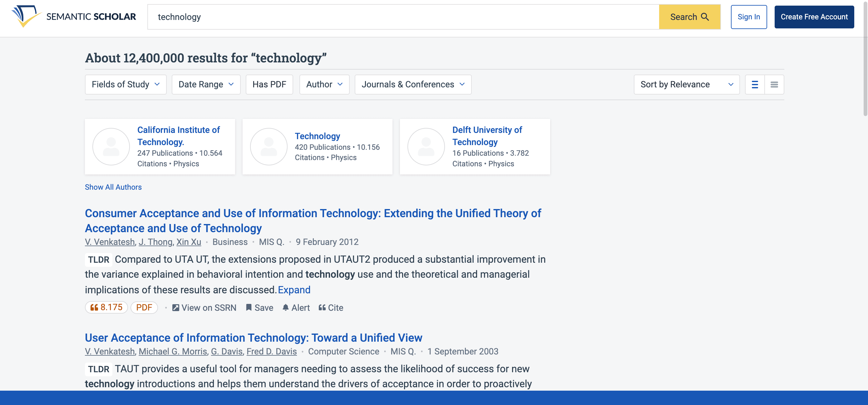Click the Cite quotation icon

(x=322, y=307)
